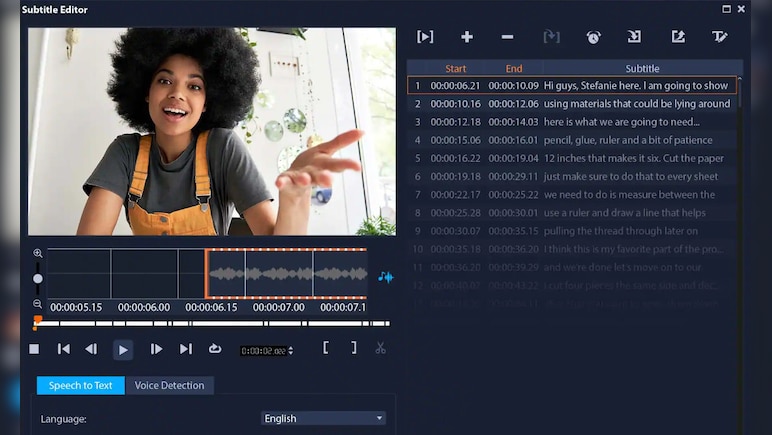Click the highlighted waveform segment in timeline
This screenshot has height=435, width=772.
286,274
